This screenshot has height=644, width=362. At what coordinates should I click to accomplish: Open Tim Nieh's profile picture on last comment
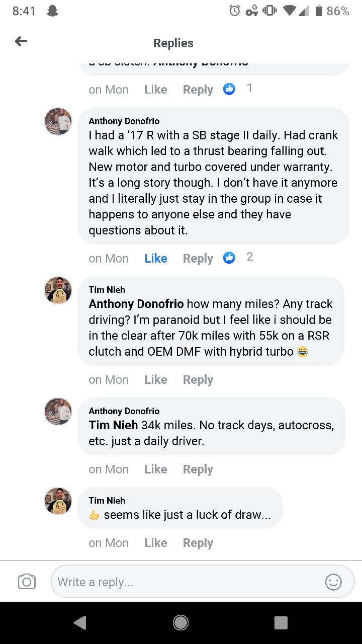click(x=58, y=501)
